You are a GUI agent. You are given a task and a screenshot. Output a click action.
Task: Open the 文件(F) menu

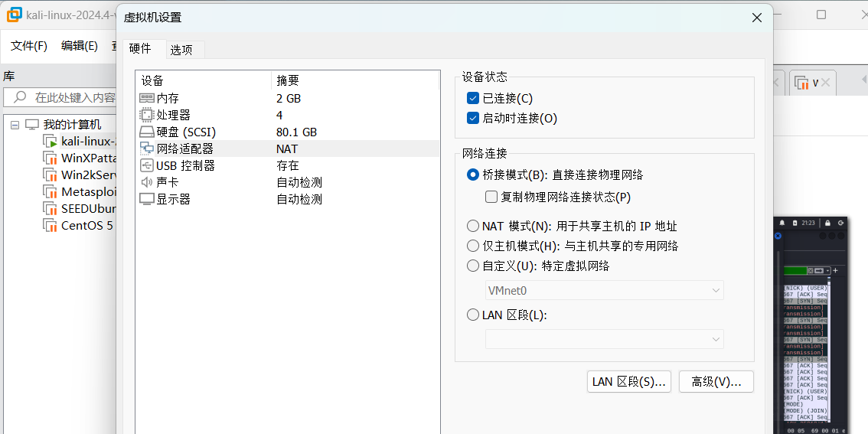[29, 46]
